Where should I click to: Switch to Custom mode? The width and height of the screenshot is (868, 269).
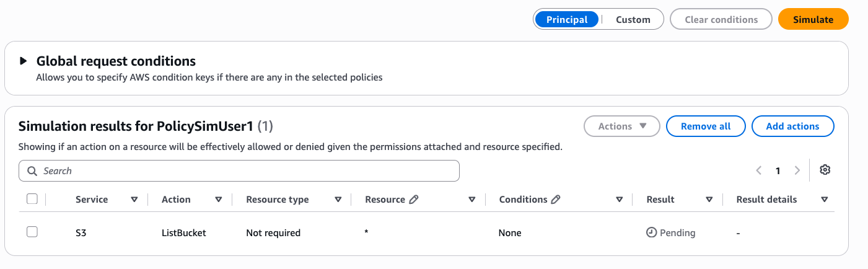[x=633, y=19]
